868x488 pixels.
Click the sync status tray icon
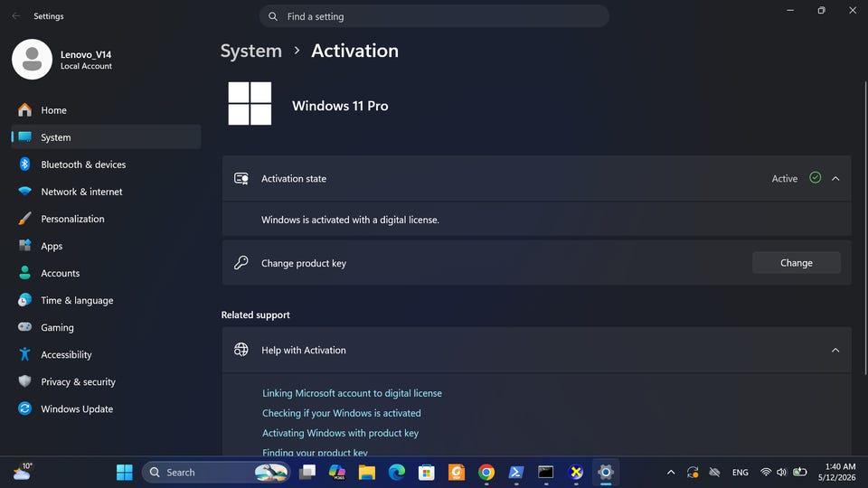click(693, 473)
